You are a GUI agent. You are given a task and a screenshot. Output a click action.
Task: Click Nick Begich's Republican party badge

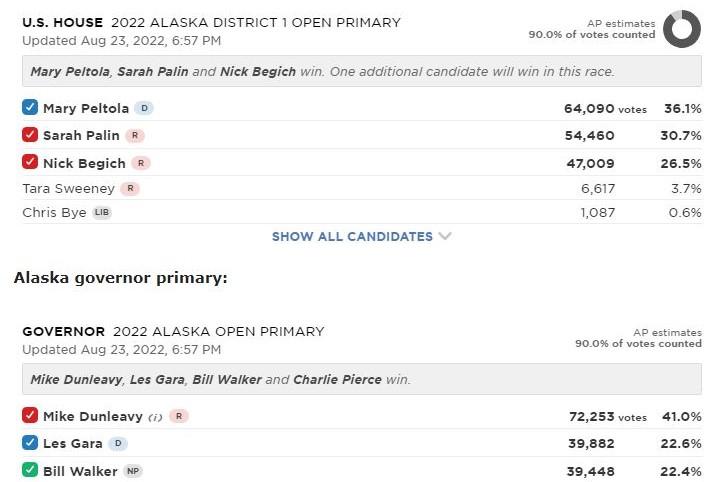141,163
